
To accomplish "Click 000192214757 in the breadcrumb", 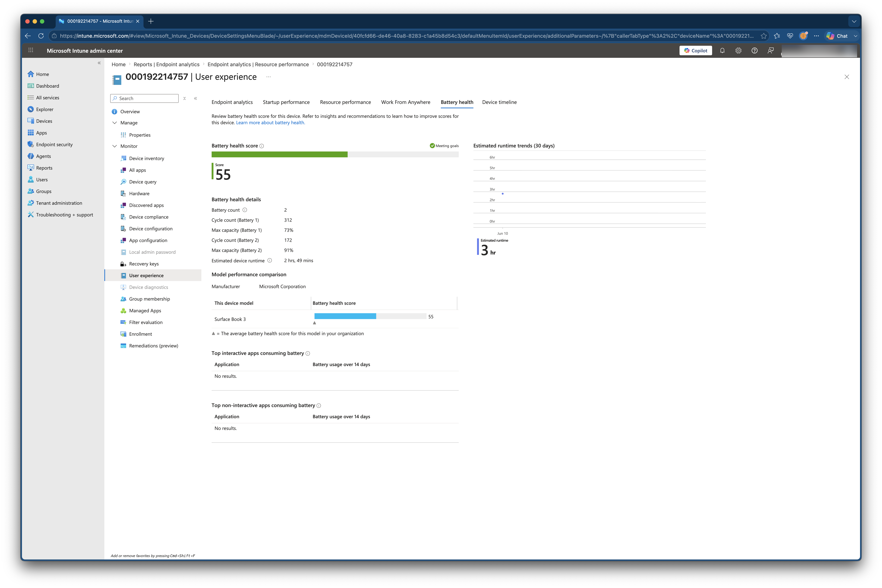I will (335, 65).
